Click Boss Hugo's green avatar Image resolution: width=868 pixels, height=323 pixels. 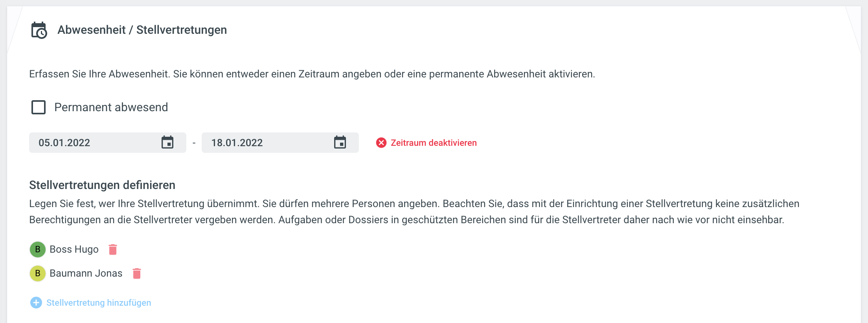pyautogui.click(x=38, y=250)
